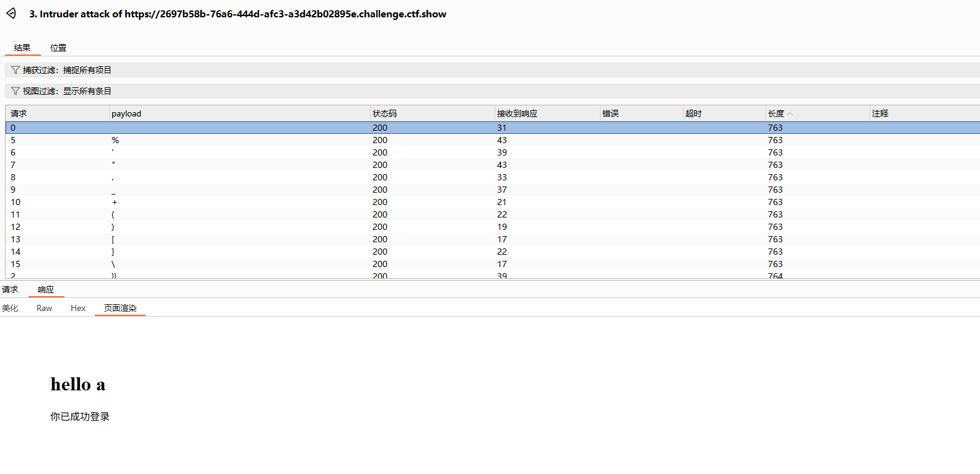Switch to the 结果 tab
The image size is (980, 474).
22,48
